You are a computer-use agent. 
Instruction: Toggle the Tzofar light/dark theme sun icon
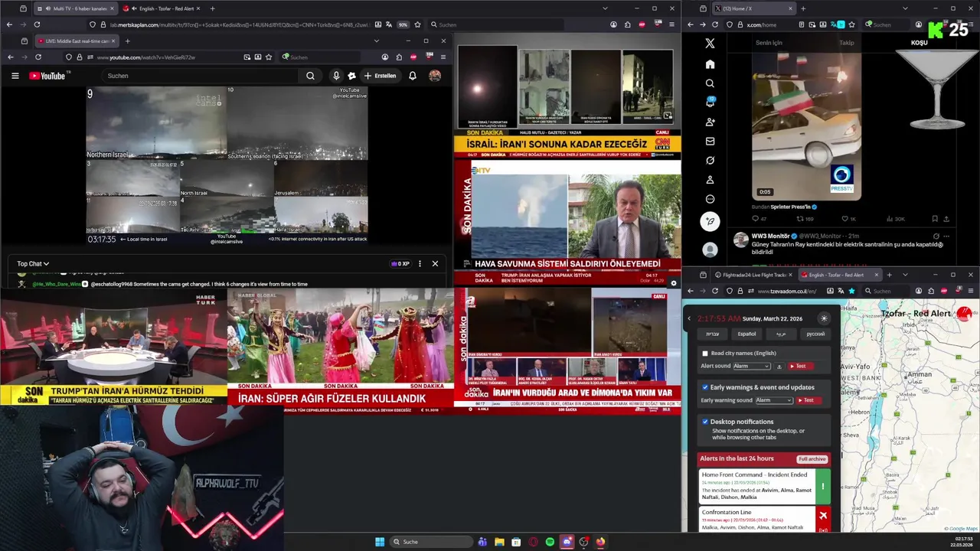coord(824,318)
